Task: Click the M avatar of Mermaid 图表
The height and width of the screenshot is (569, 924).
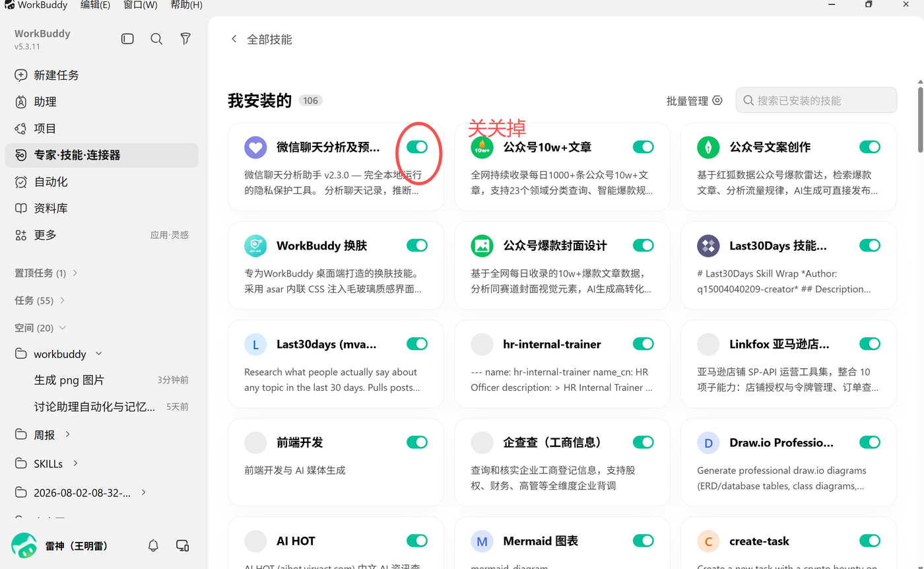Action: tap(482, 541)
